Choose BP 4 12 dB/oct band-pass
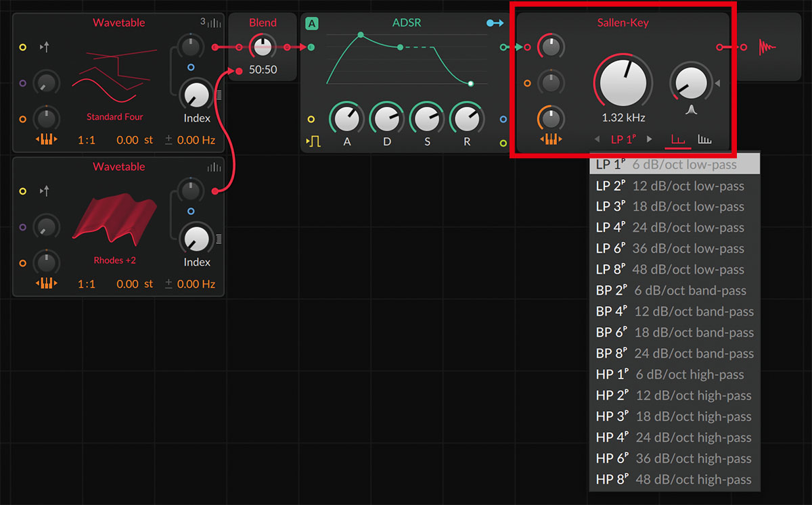 pyautogui.click(x=675, y=312)
